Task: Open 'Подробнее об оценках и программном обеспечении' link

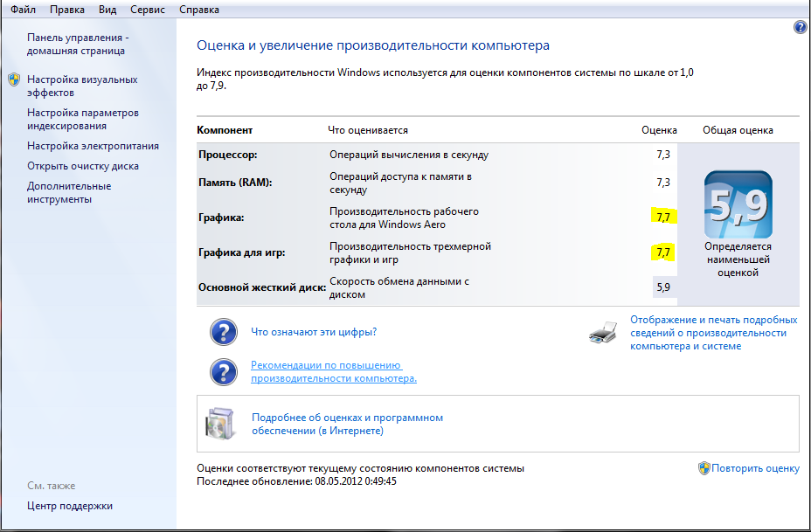Action: pos(347,424)
